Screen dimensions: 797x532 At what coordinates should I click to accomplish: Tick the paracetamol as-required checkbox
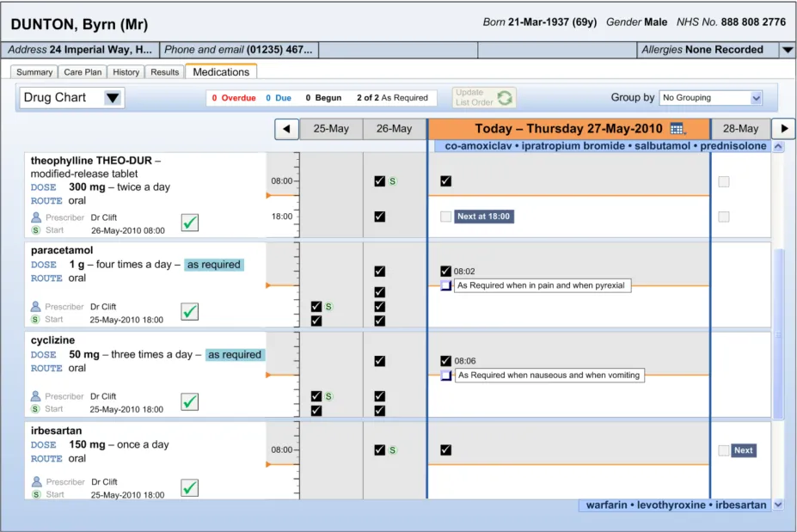pos(445,285)
